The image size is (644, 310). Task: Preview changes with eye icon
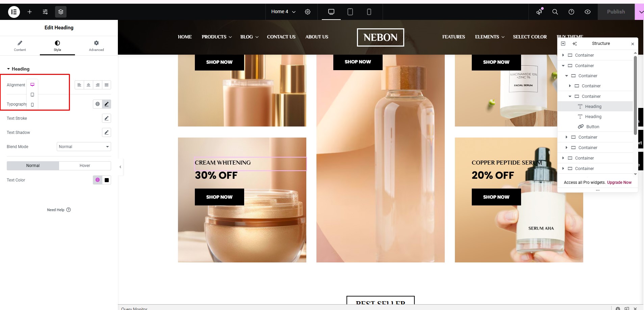click(x=588, y=12)
